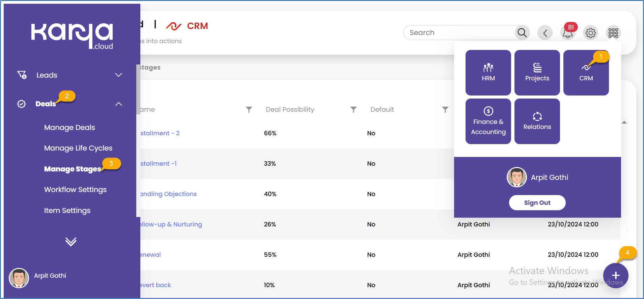Click the table scroll-up arrow
Viewport: 644px width, 299px height.
coord(624,122)
